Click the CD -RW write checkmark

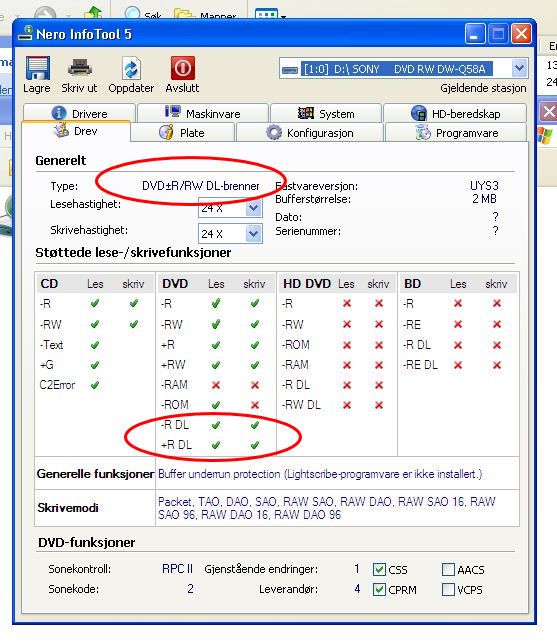click(134, 324)
